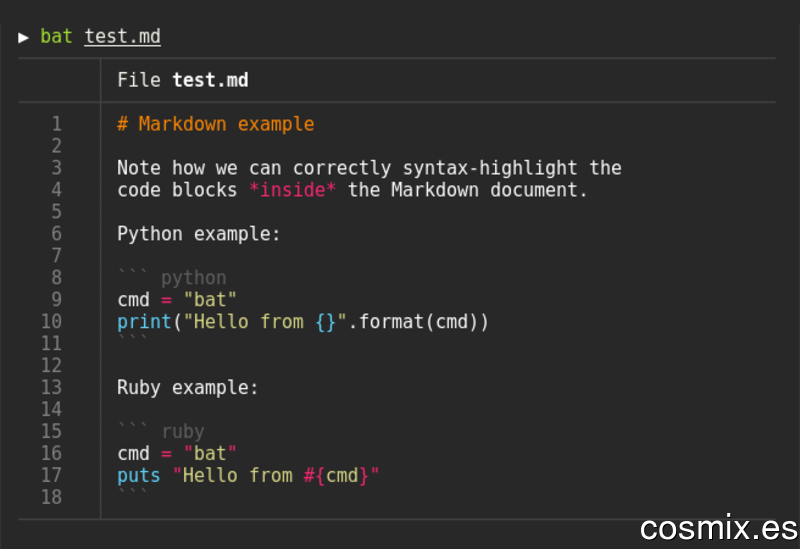Viewport: 800px width, 549px height.
Task: Click line number 13 in gutter
Action: (x=52, y=387)
